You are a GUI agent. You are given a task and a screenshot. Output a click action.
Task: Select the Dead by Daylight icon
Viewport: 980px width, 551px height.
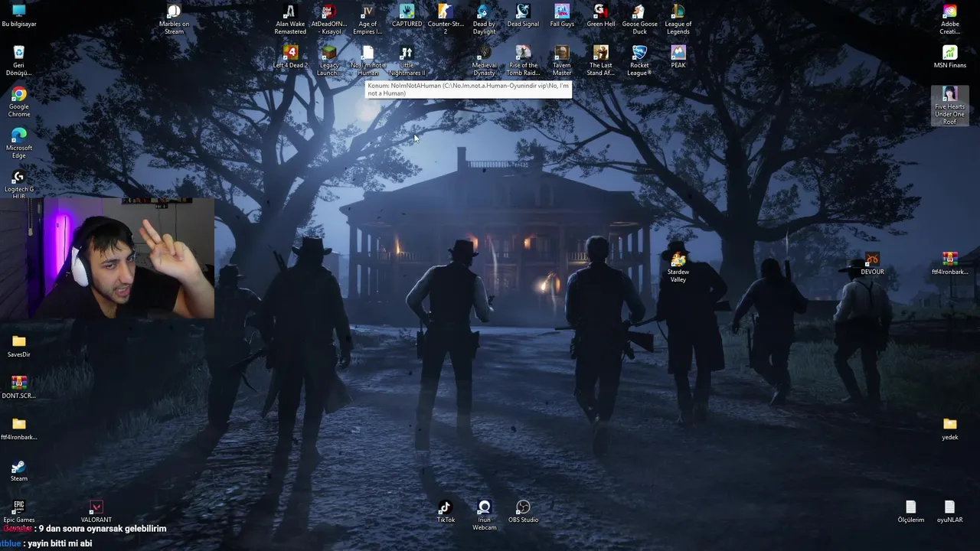click(x=484, y=19)
